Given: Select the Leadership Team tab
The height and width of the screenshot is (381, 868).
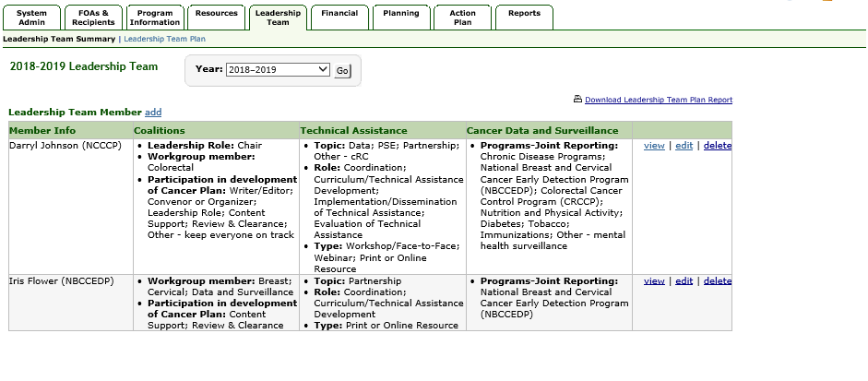Looking at the screenshot, I should click(278, 18).
